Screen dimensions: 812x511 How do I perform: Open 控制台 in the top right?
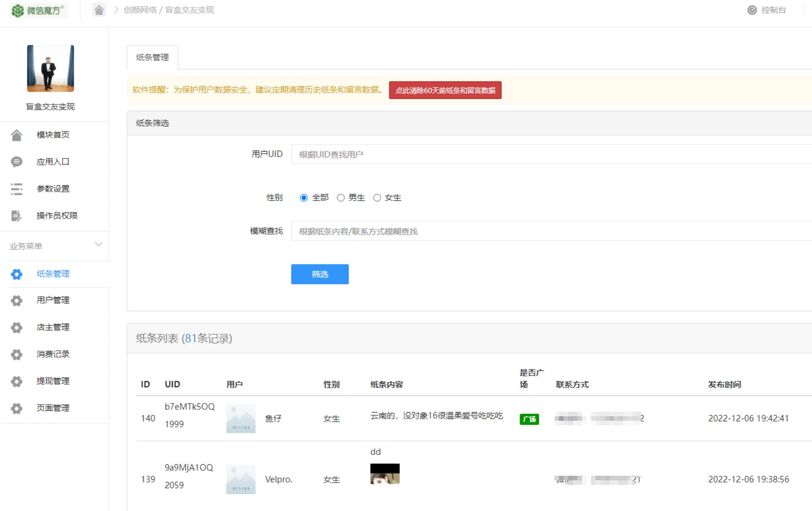(x=773, y=10)
